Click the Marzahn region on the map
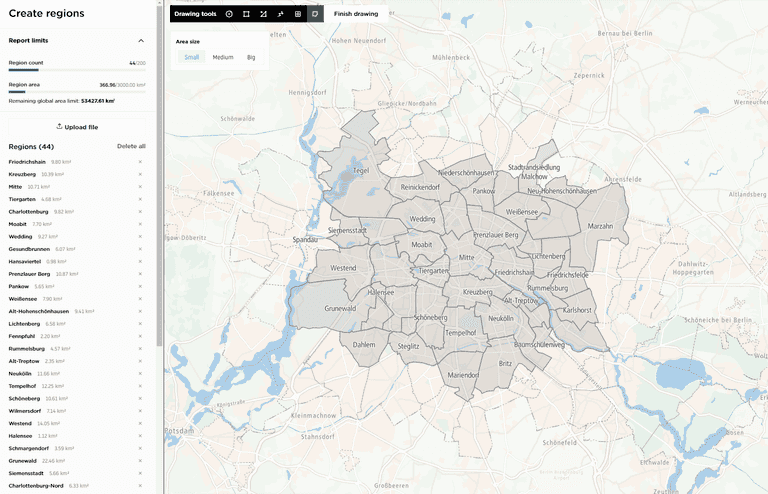Viewport: 768px width, 494px height. [599, 226]
